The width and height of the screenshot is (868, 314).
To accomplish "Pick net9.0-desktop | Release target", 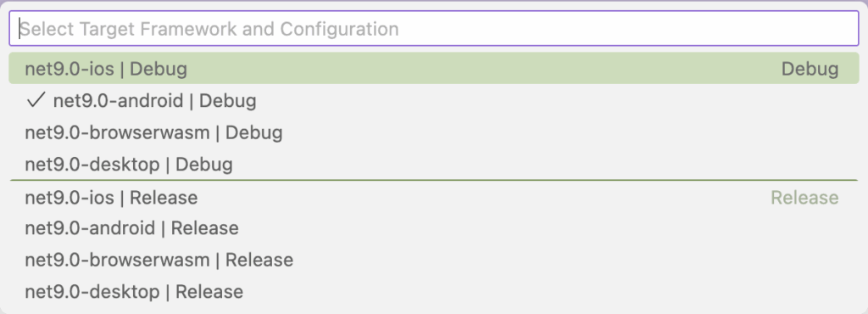I will coord(434,292).
